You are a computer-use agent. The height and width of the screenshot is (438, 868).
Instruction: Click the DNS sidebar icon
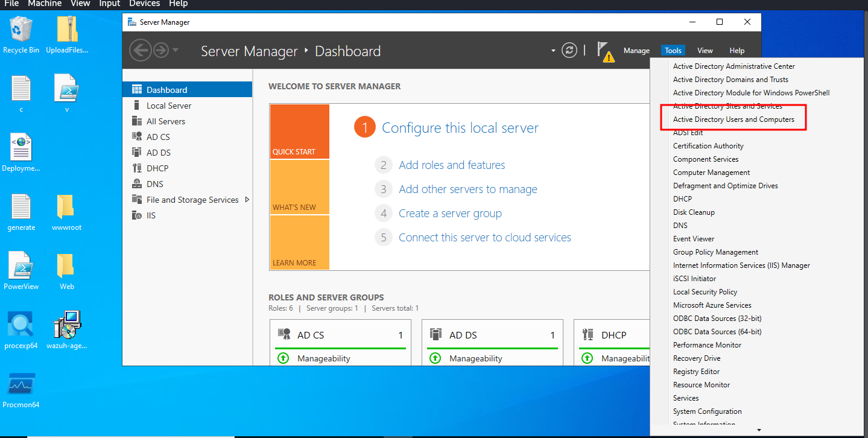click(137, 184)
